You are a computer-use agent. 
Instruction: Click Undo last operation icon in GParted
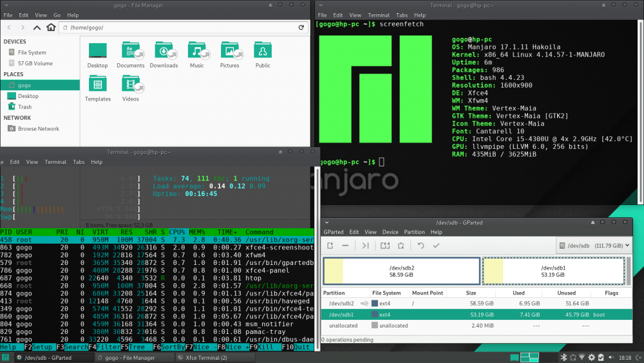(421, 246)
